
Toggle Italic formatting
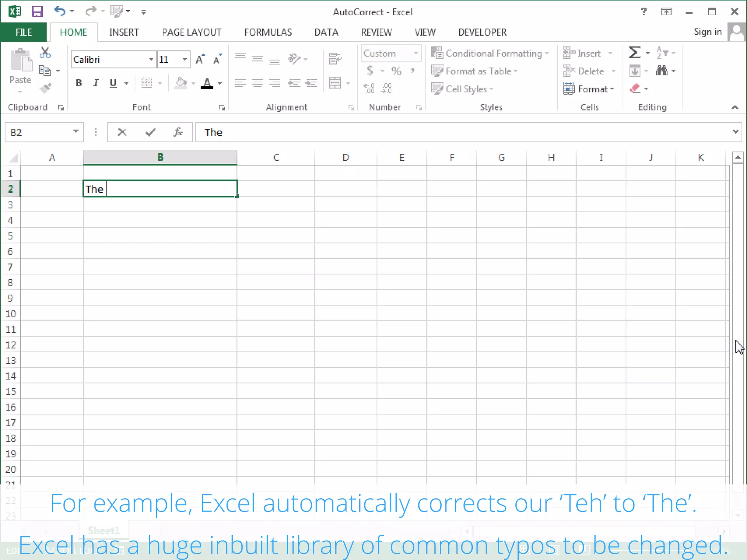96,83
